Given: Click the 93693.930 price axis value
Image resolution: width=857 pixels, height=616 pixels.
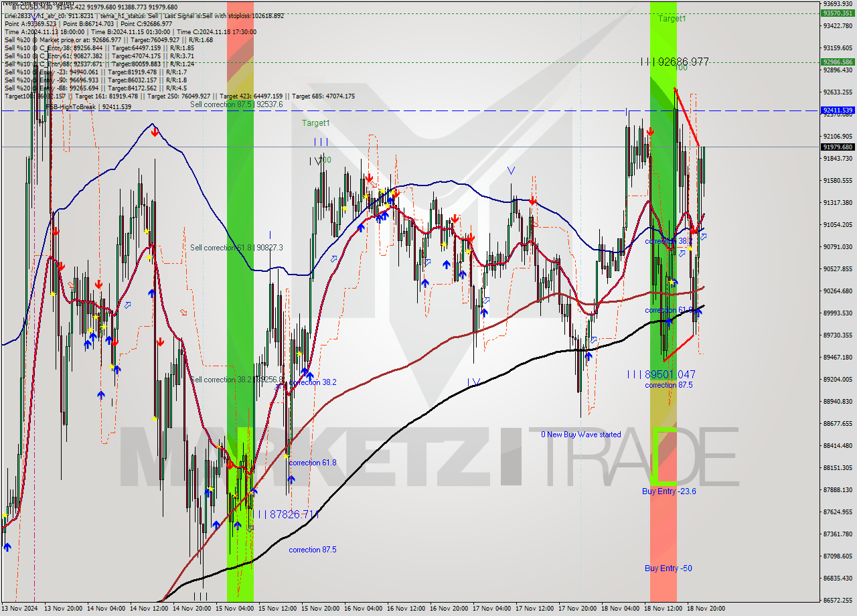Looking at the screenshot, I should pyautogui.click(x=838, y=4).
